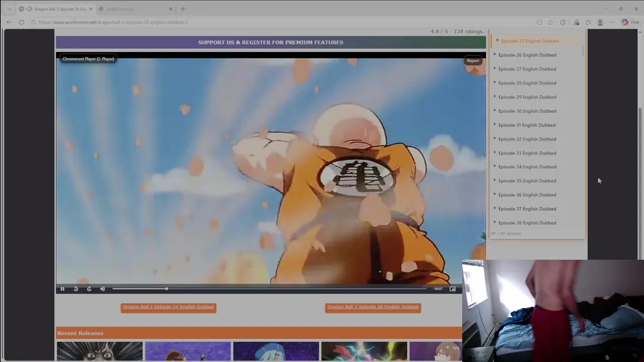Open Episode 33 English Dubbed
This screenshot has height=362, width=644.
pyautogui.click(x=527, y=153)
